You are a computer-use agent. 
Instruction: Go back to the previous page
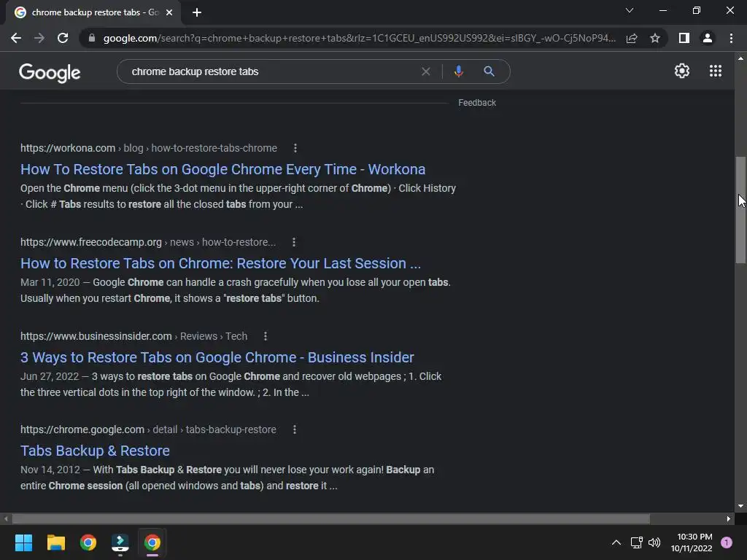coord(16,38)
